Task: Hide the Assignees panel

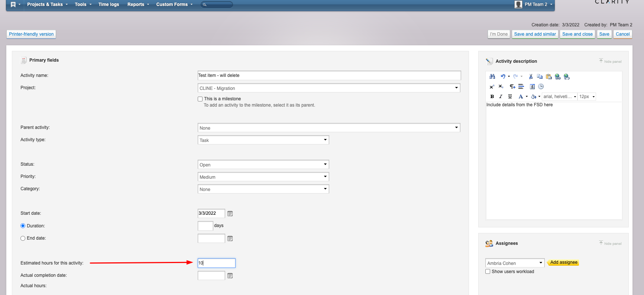Action: coord(610,243)
